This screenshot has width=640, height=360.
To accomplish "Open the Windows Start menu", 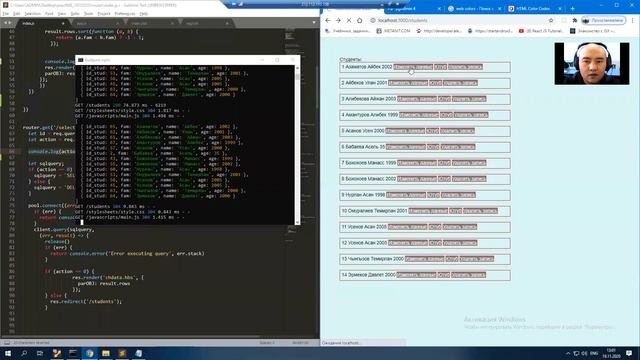I will coord(8,353).
